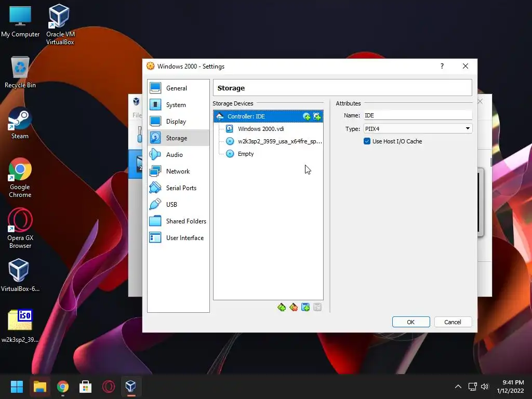Open My Computer desktop icon
This screenshot has width=532, height=399.
point(20,21)
